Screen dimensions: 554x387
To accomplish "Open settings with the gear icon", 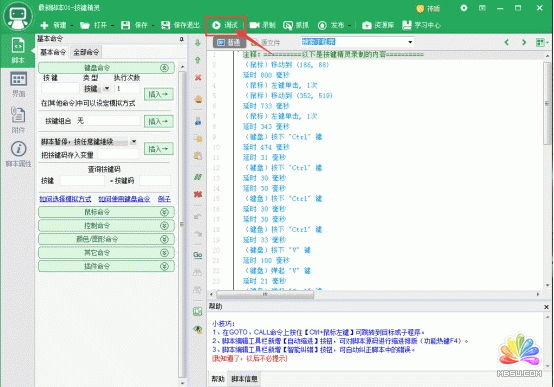I will tap(464, 8).
